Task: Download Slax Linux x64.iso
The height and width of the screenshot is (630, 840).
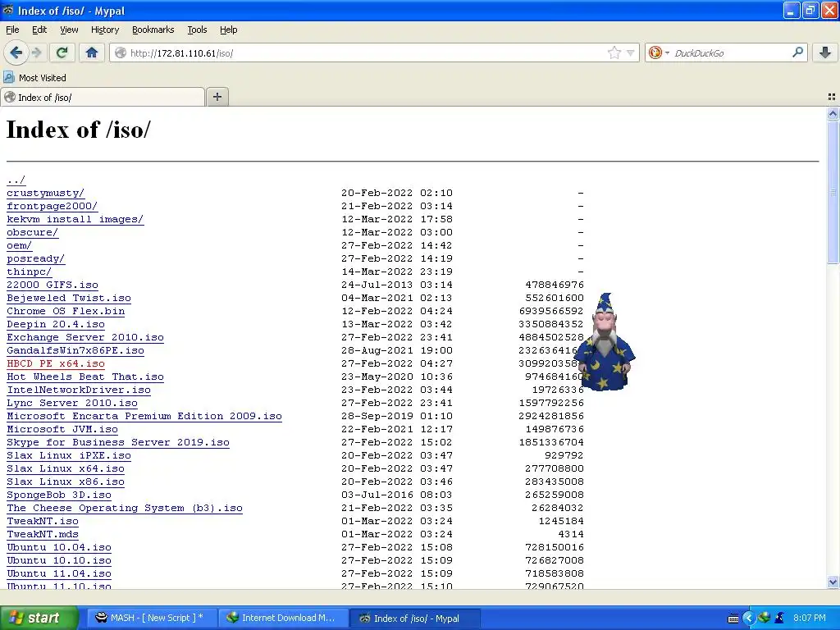Action: tap(66, 468)
